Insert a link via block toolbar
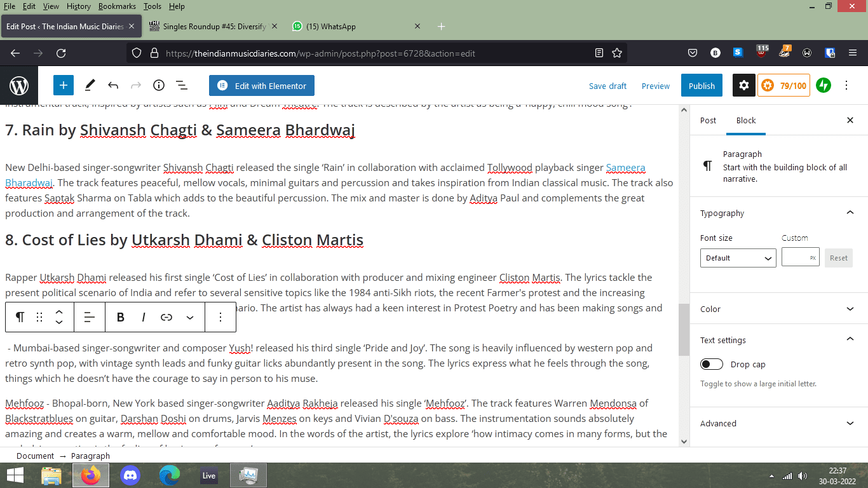 click(166, 317)
